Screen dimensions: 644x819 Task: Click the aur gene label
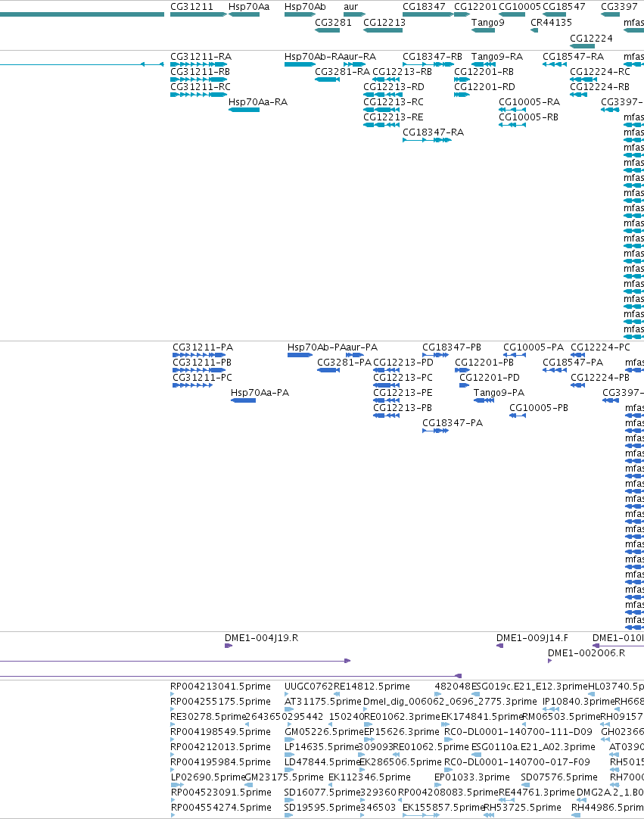tap(351, 7)
